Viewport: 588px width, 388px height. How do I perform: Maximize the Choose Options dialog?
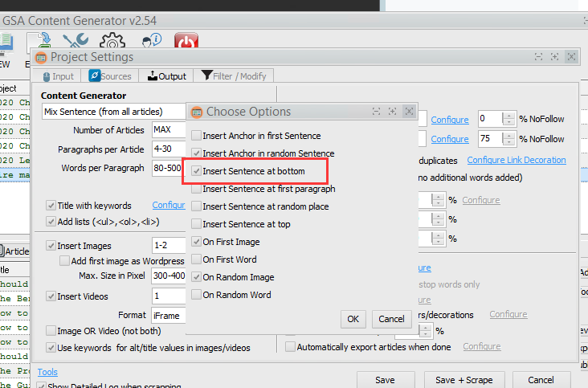(x=392, y=112)
